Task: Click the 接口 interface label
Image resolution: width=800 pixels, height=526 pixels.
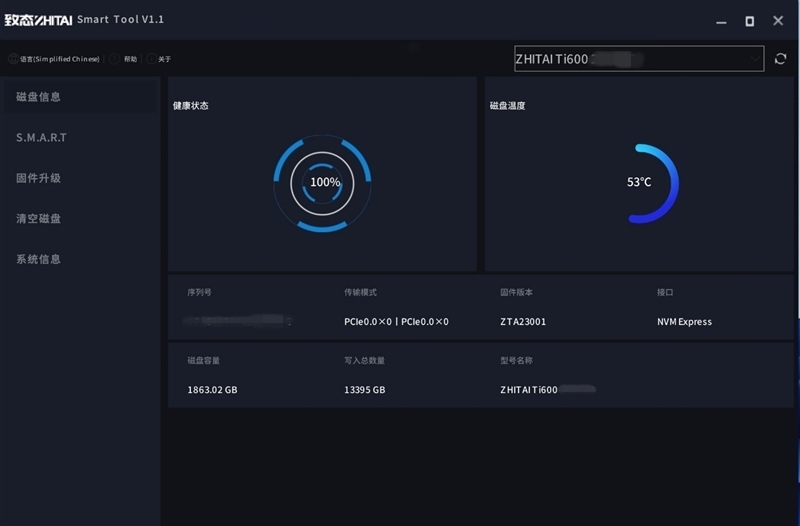Action: click(x=665, y=292)
